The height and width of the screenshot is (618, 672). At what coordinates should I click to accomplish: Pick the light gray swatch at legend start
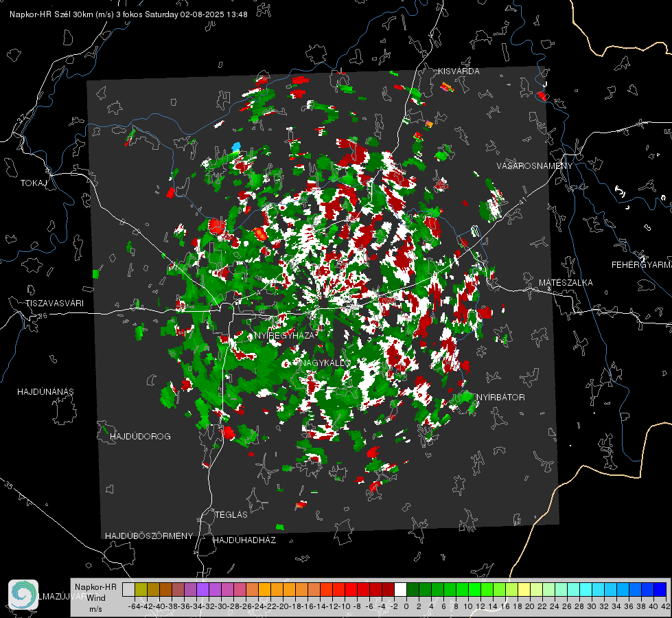click(x=128, y=589)
